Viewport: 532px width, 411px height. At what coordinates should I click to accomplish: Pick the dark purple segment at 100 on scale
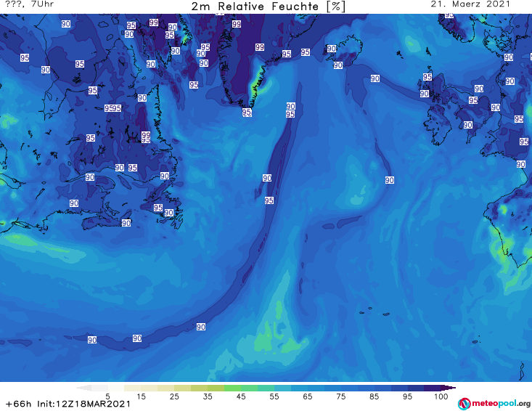pyautogui.click(x=433, y=388)
